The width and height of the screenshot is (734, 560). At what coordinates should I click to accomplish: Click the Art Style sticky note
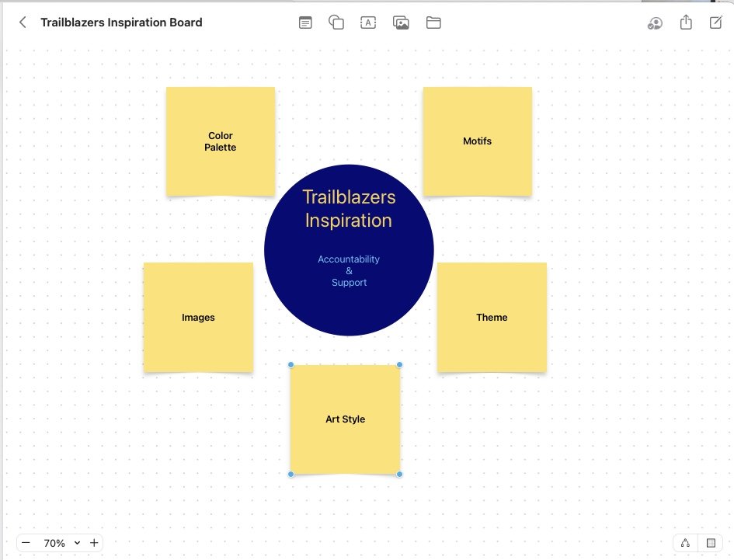346,419
